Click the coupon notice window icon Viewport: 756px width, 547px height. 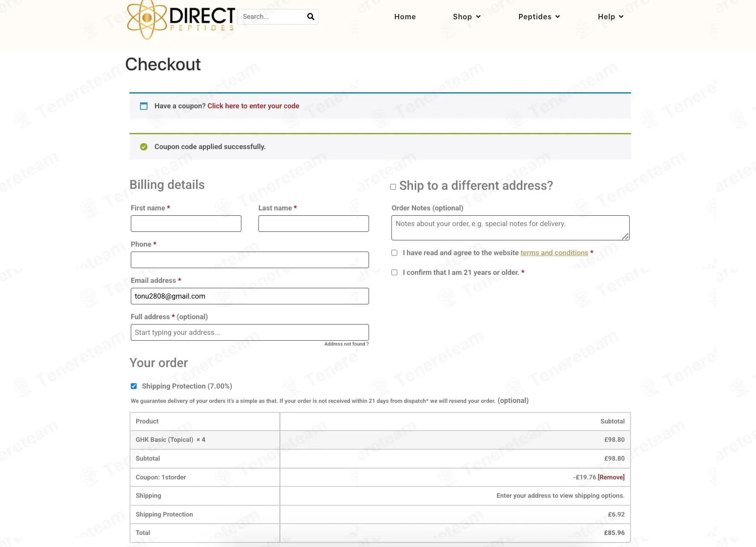click(144, 106)
